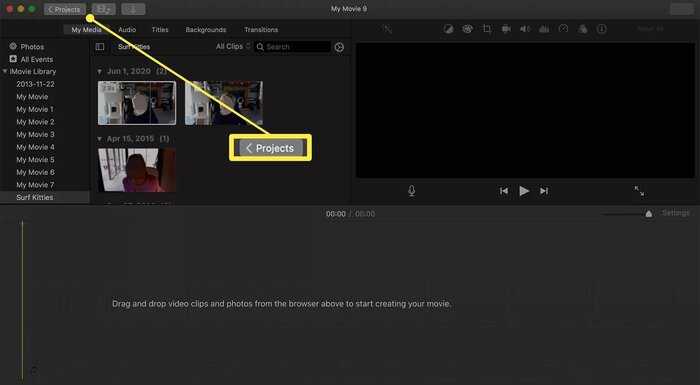Open the All Clips filter dropdown

click(233, 46)
